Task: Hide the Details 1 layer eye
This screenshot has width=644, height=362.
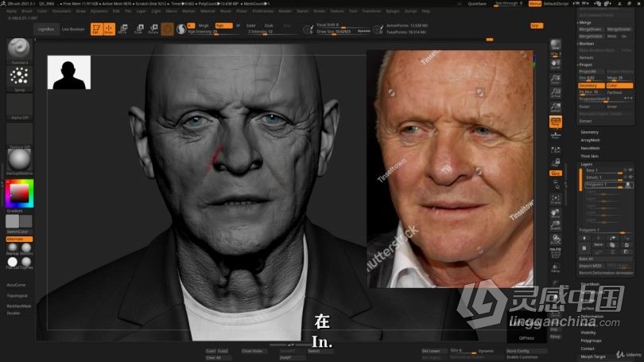Action: [630, 177]
